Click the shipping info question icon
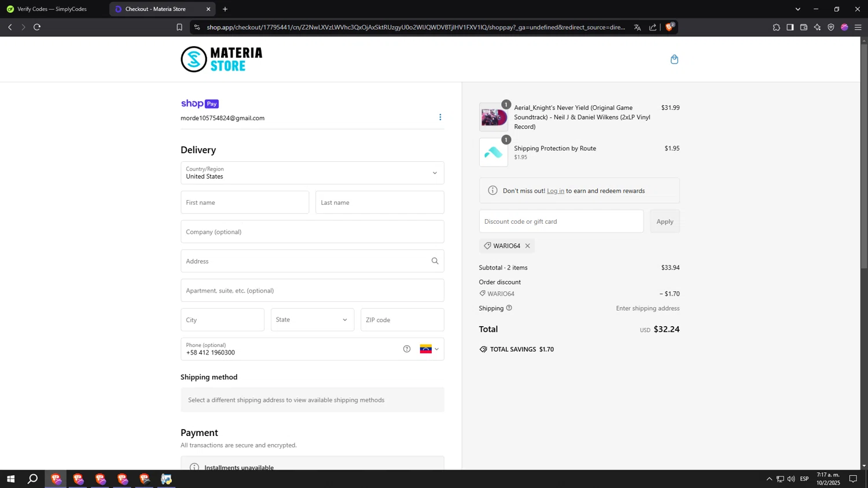Screen dimensions: 868x488 (x=509, y=308)
